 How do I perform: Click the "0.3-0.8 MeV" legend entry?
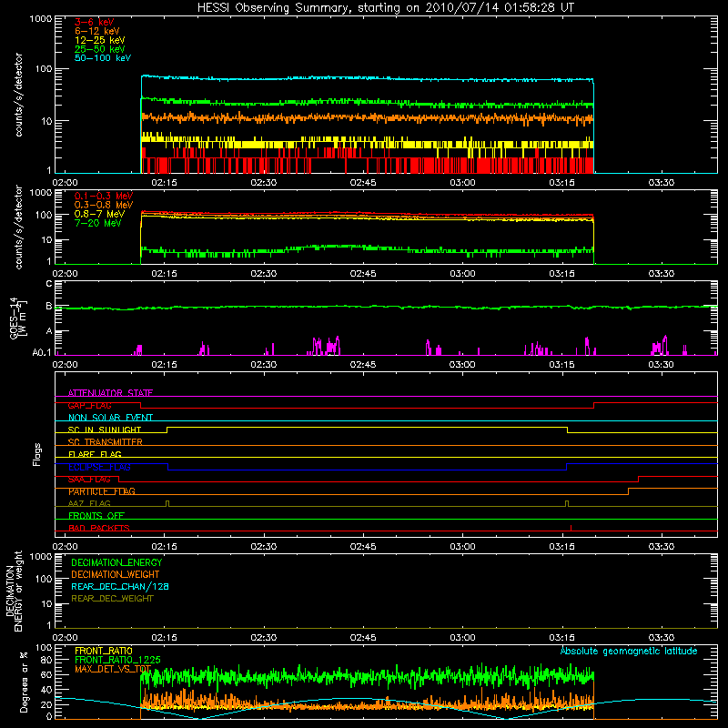click(x=104, y=205)
